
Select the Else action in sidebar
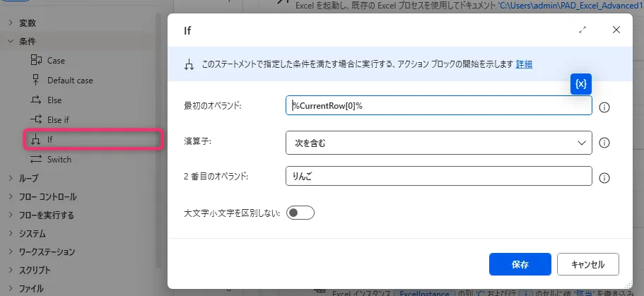[54, 100]
